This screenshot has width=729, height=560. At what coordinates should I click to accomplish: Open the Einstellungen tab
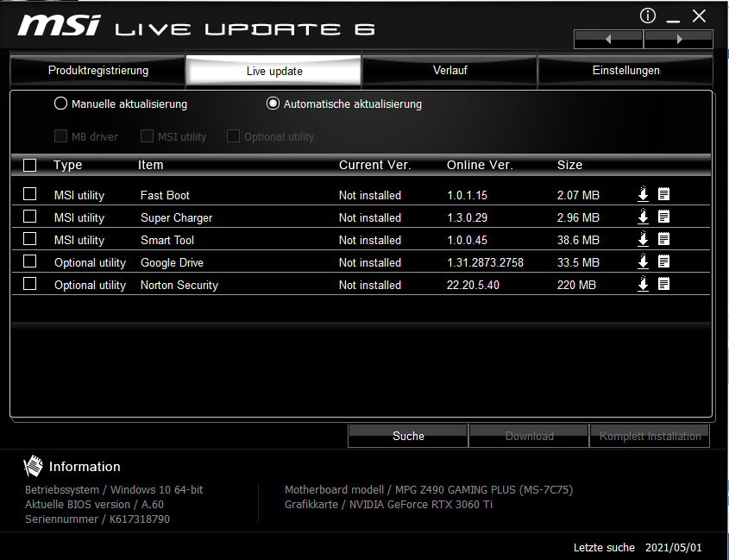(x=625, y=70)
